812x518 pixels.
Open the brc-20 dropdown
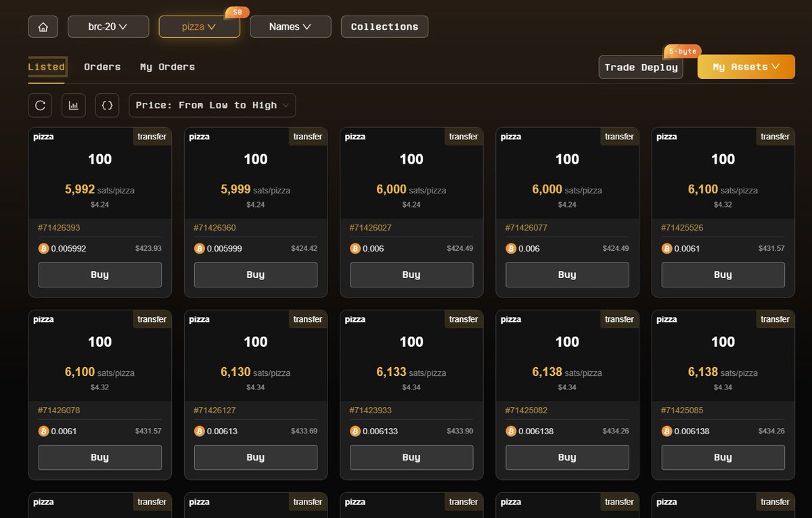point(108,27)
